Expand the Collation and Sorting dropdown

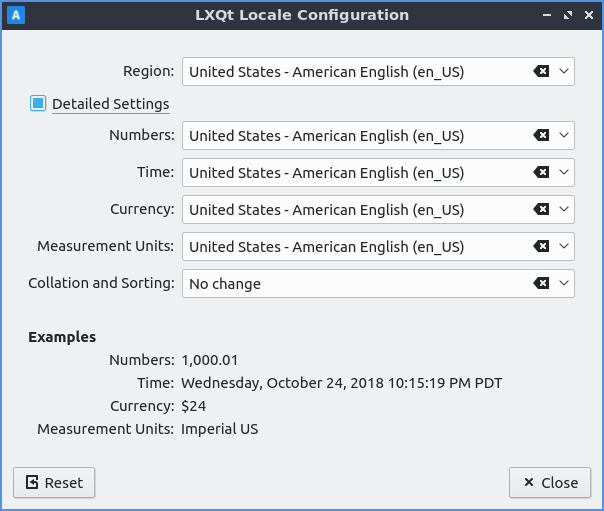564,284
